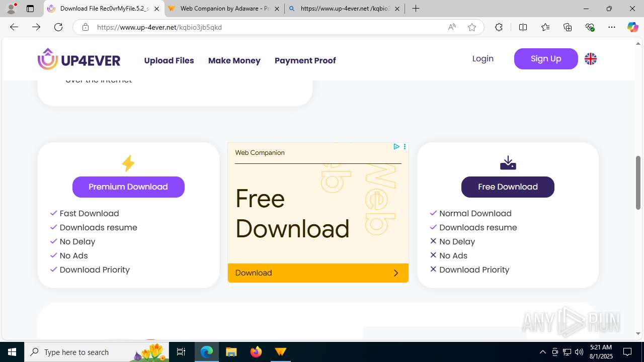Click the page vertical scrollbar thumb

pyautogui.click(x=638, y=183)
